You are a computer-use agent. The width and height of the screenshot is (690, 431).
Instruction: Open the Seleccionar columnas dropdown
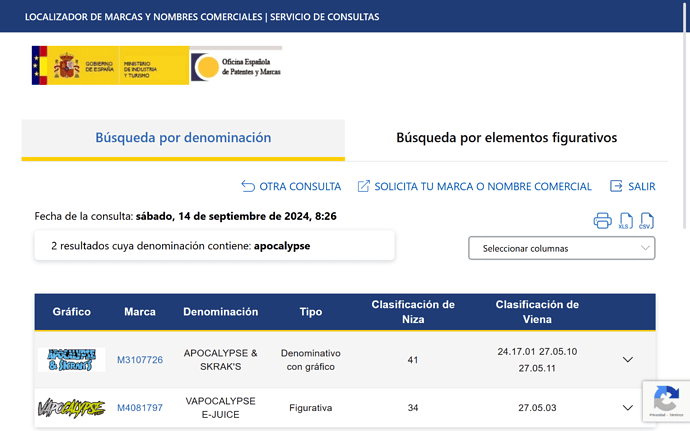click(562, 248)
